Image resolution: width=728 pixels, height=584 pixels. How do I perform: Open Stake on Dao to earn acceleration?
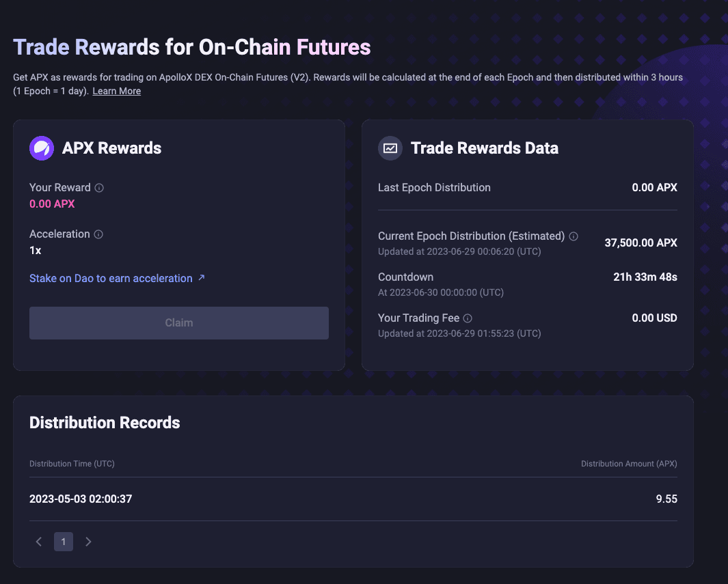[x=111, y=279]
